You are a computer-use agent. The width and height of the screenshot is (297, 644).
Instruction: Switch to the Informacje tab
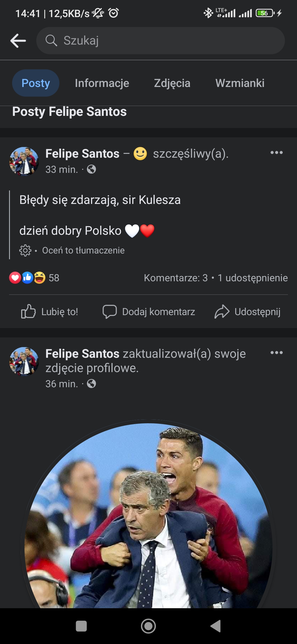[x=102, y=83]
